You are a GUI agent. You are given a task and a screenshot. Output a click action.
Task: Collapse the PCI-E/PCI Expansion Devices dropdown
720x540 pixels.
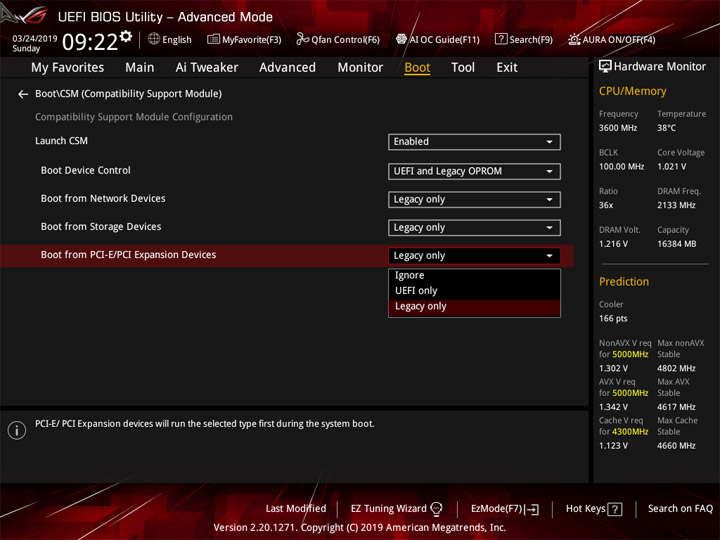pos(474,256)
